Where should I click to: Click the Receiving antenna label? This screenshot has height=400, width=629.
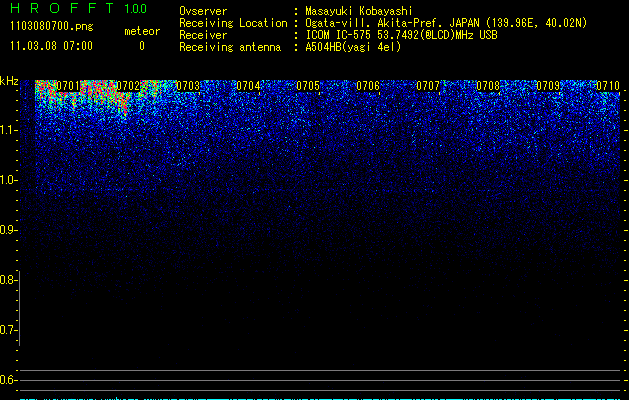230,47
